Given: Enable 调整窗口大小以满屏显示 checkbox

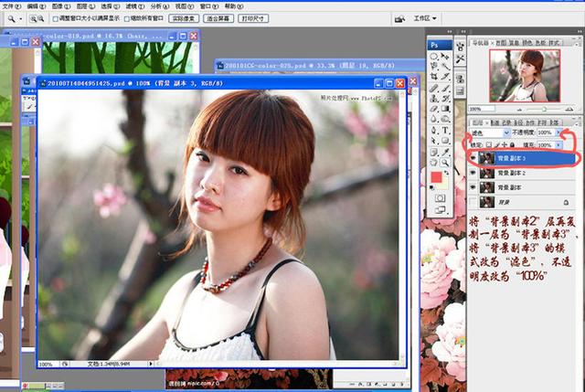Looking at the screenshot, I should (x=55, y=18).
